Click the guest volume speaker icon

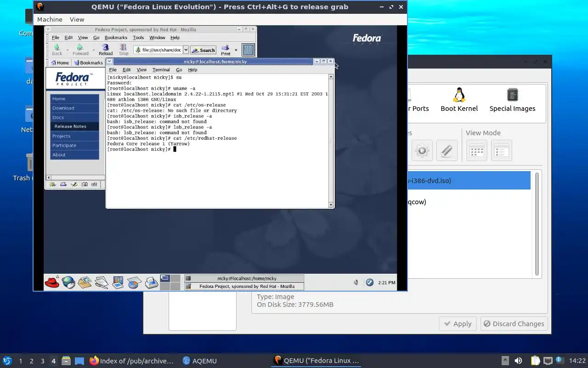[x=356, y=282]
